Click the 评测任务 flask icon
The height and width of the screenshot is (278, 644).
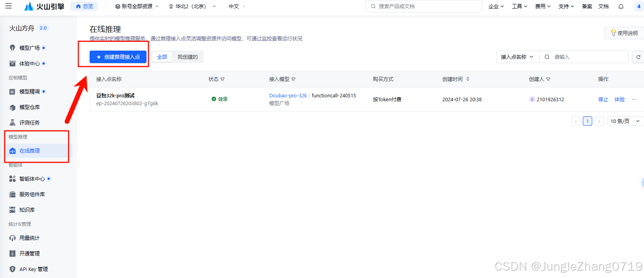(x=12, y=123)
